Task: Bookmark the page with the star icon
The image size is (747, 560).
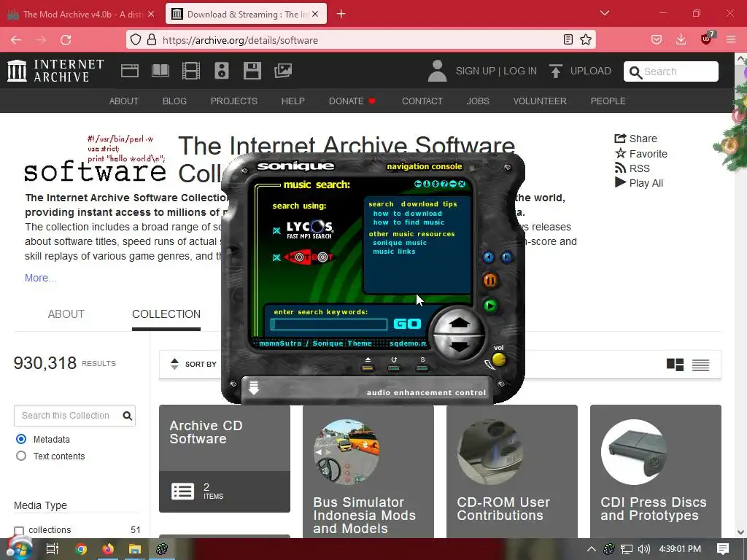Action: (x=586, y=39)
